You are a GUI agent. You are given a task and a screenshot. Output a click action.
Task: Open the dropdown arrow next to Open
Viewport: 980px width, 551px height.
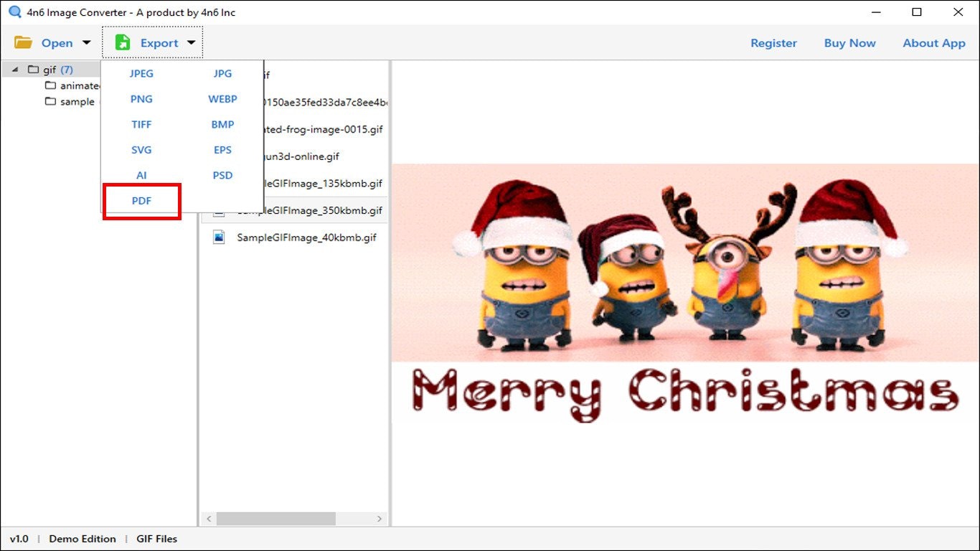click(85, 42)
